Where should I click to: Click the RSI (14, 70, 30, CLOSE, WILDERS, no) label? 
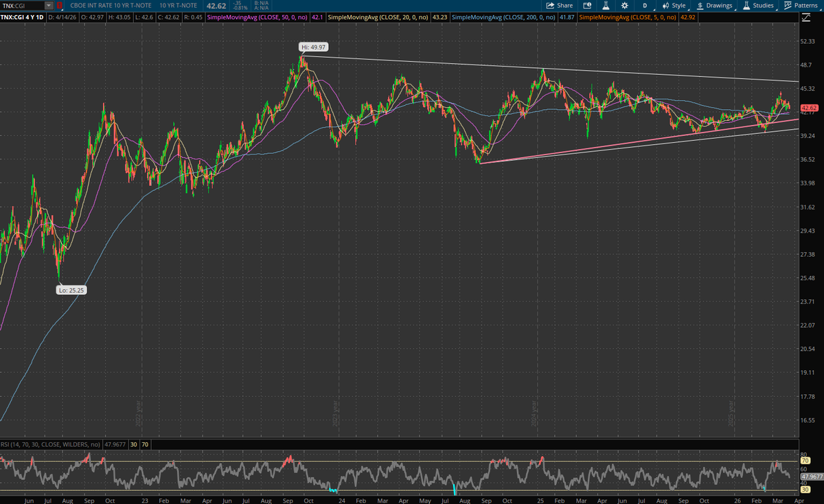click(x=50, y=444)
